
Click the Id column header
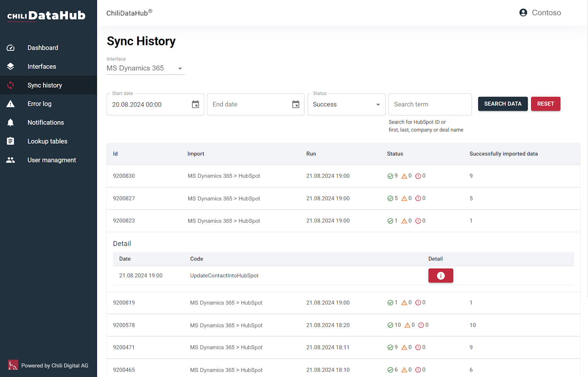115,154
